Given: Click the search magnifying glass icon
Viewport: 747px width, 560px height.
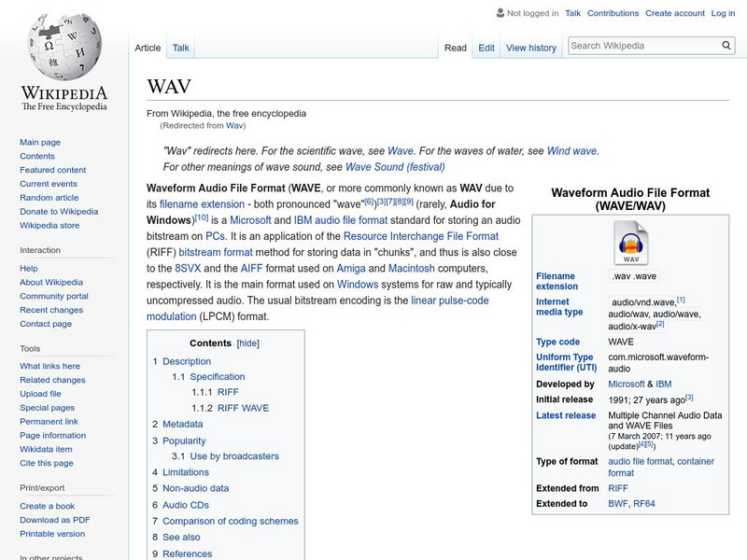Looking at the screenshot, I should [x=726, y=45].
